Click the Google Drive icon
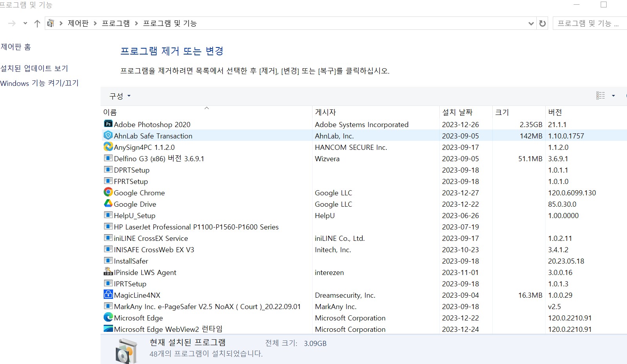Viewport: 627px width, 364px height. click(108, 204)
